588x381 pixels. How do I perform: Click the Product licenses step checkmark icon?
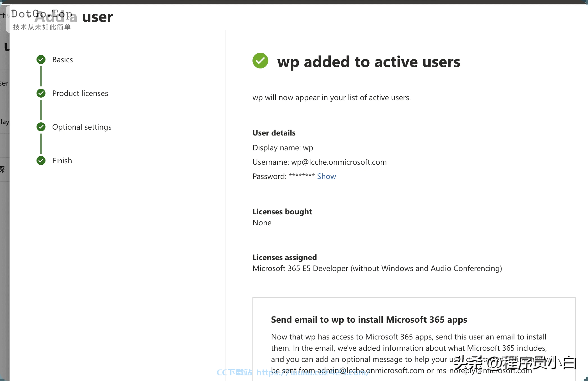(x=41, y=93)
